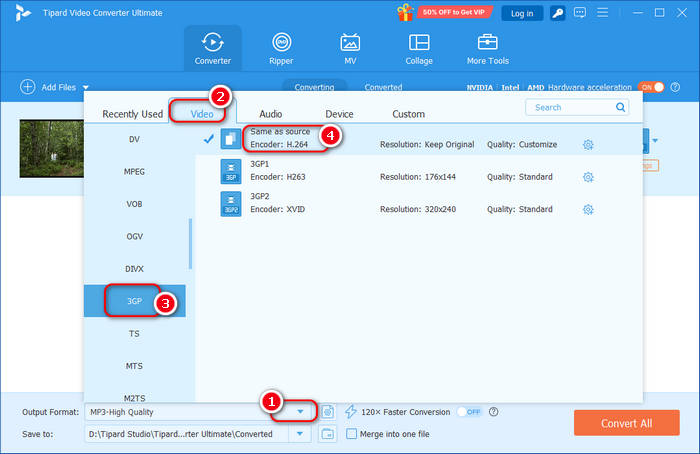The height and width of the screenshot is (454, 700).
Task: Open settings gear for Same as source
Action: tap(588, 145)
